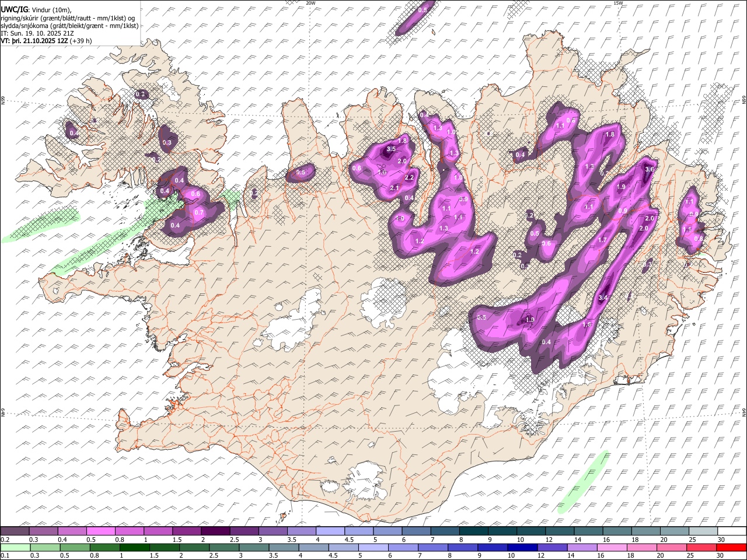Click the 20W longitude label
The height and width of the screenshot is (560, 747).
tap(310, 3)
